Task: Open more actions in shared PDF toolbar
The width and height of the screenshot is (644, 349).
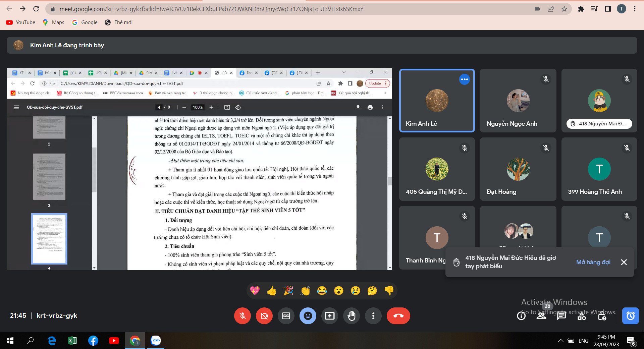Action: [382, 107]
